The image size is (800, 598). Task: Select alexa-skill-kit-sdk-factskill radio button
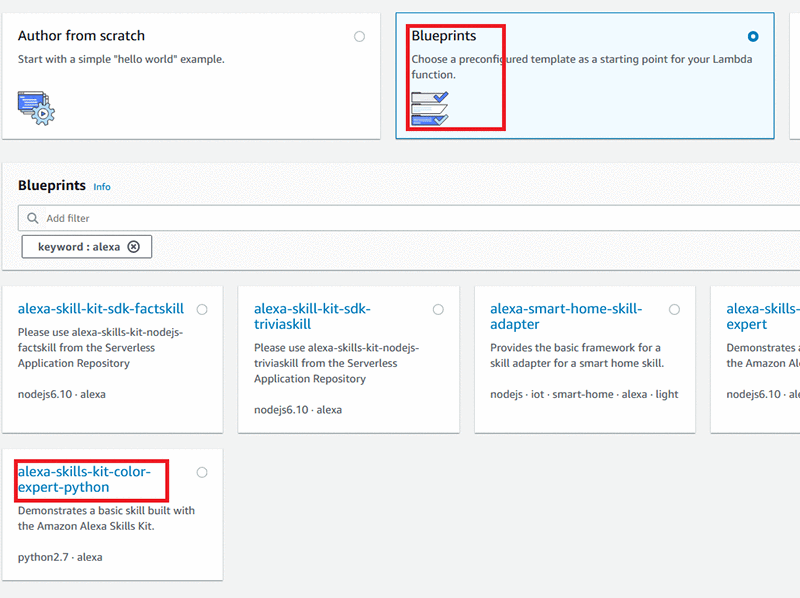click(x=202, y=309)
